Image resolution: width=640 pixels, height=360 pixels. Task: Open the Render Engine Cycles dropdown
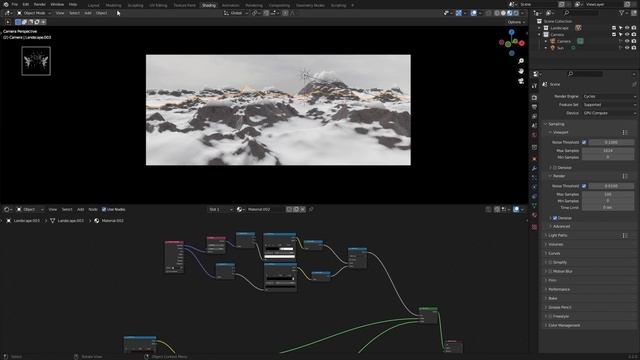(x=609, y=96)
